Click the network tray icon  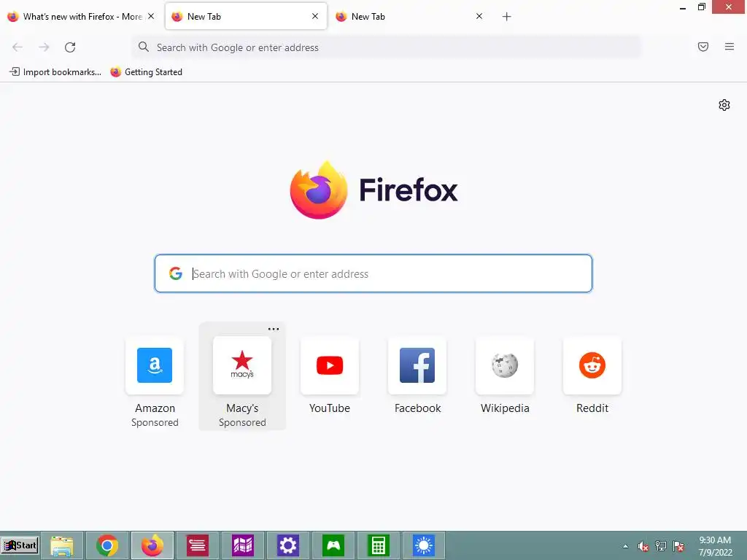(x=661, y=546)
